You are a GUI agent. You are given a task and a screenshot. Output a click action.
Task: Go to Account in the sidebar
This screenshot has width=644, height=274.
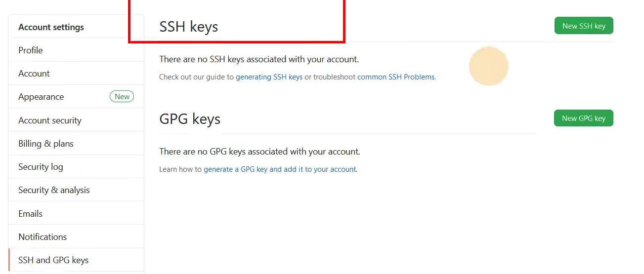[34, 74]
